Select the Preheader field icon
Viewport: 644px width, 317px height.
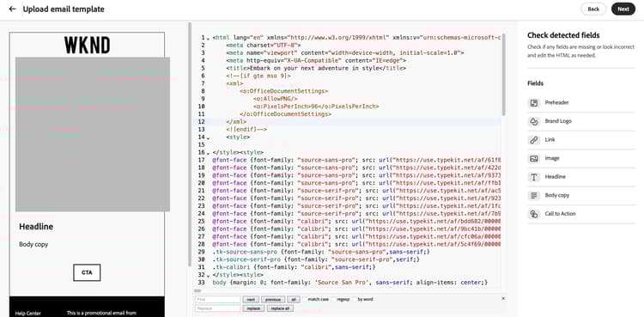(x=533, y=103)
